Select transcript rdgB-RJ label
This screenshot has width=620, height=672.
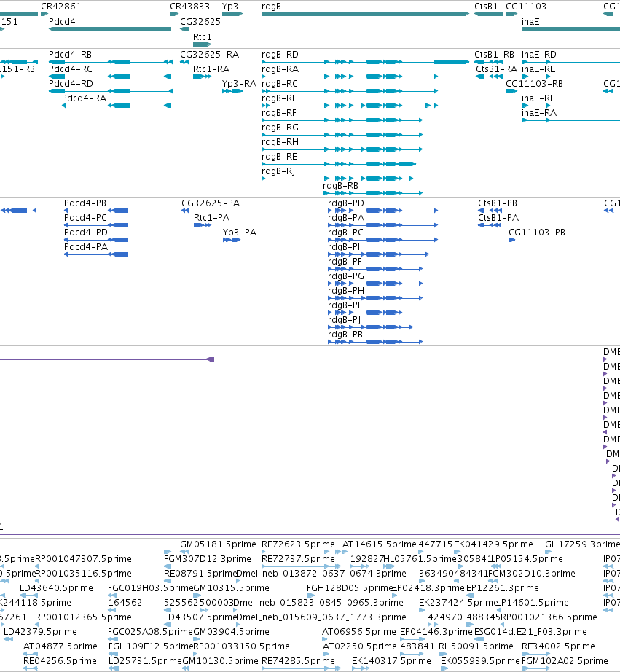[x=278, y=171]
